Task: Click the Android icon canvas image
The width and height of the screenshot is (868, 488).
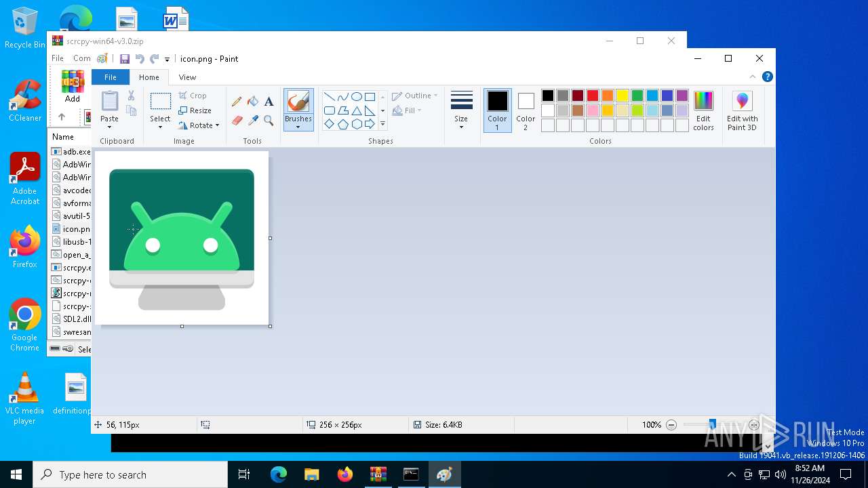Action: [182, 238]
